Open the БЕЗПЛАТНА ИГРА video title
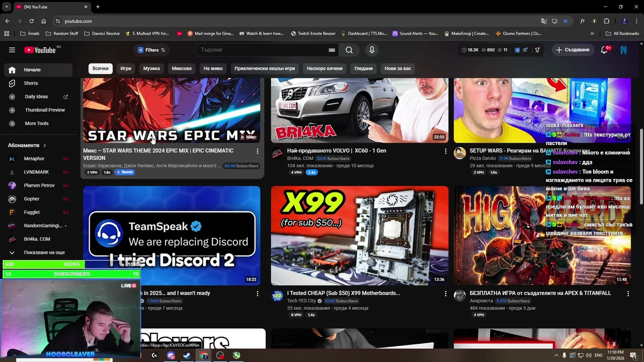This screenshot has width=644, height=362. coord(540,293)
